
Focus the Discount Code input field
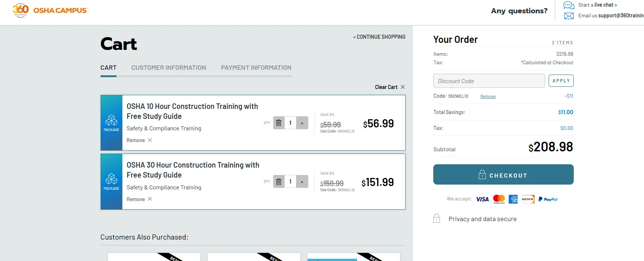[x=489, y=81]
